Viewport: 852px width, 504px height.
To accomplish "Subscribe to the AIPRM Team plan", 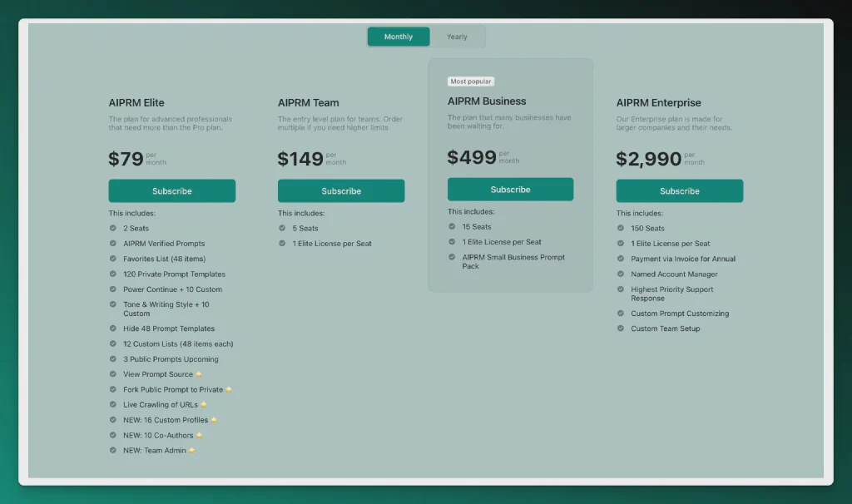I will (x=341, y=191).
